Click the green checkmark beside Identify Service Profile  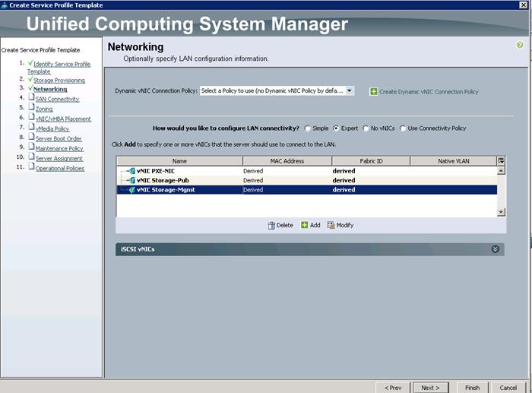pyautogui.click(x=30, y=63)
